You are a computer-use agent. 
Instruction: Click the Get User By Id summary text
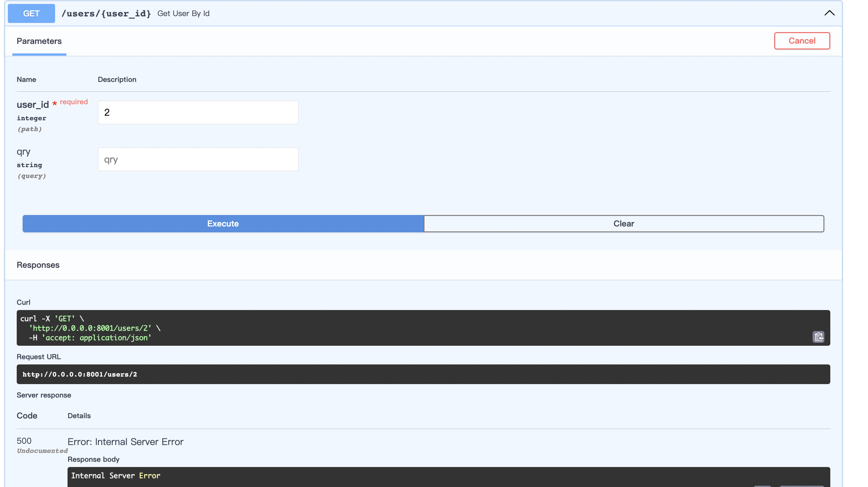click(x=183, y=13)
